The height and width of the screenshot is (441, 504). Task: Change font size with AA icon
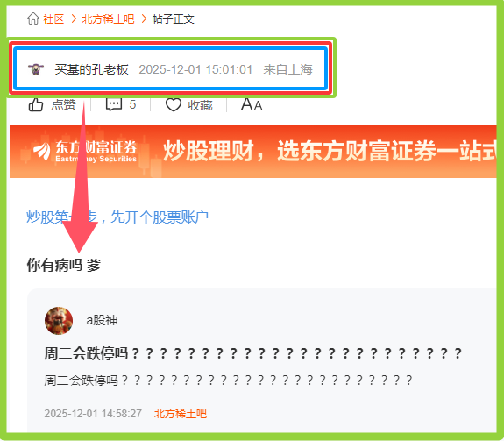[x=252, y=104]
